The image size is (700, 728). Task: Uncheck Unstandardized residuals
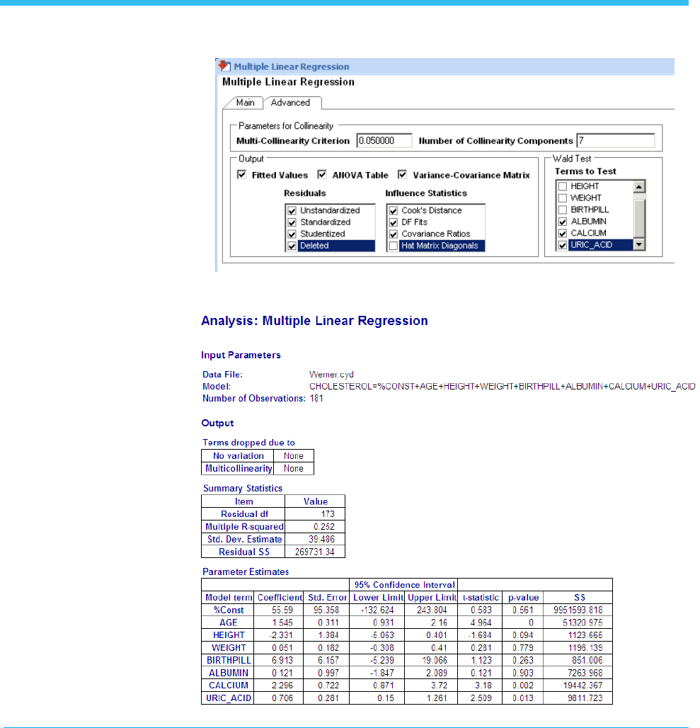[292, 211]
